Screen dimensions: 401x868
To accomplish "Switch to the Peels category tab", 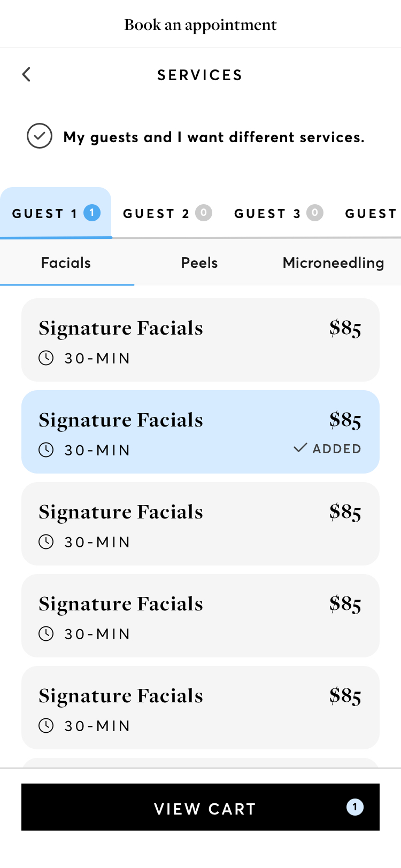I will tap(199, 262).
